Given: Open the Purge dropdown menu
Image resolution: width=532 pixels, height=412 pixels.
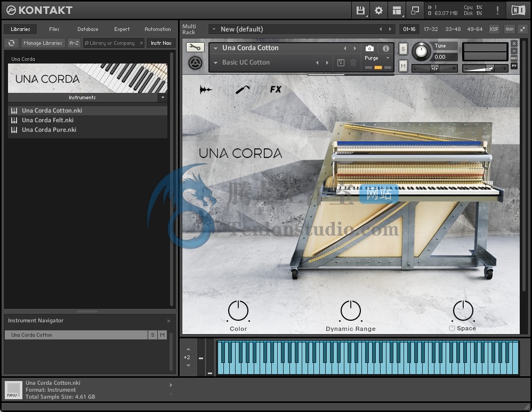Looking at the screenshot, I should (388, 58).
